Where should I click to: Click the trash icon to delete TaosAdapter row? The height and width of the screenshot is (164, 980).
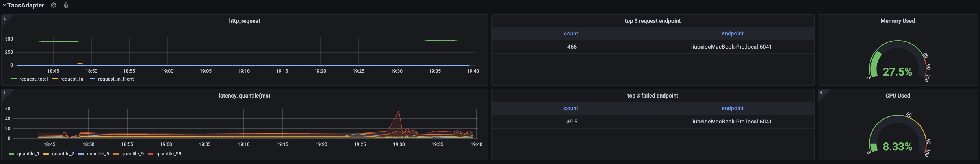66,6
